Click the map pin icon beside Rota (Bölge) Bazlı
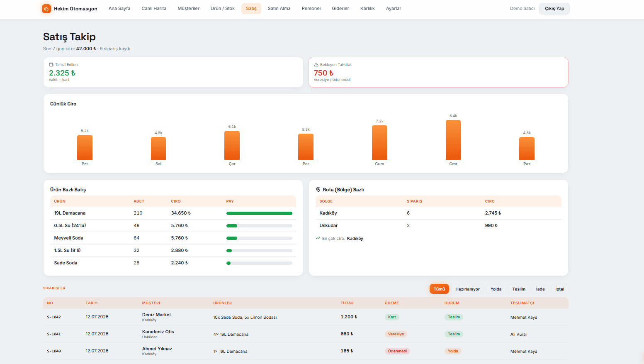Screen dimensions: 644x364 pos(318,189)
